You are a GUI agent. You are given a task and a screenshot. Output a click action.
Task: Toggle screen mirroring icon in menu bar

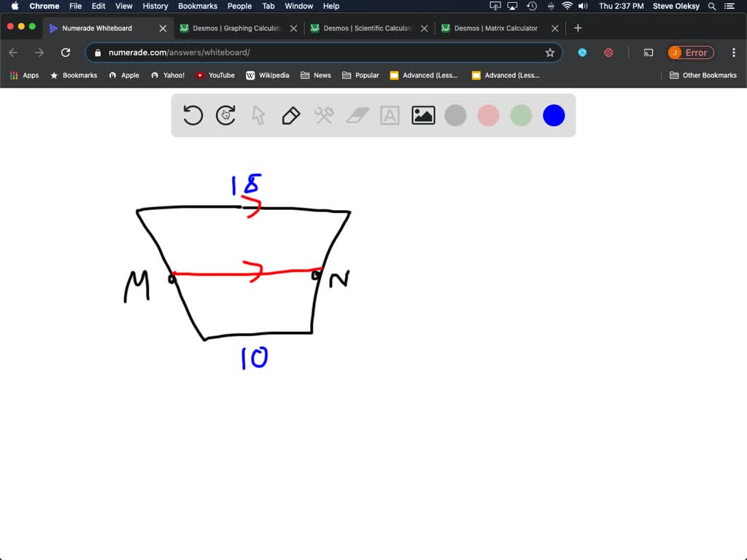[x=512, y=6]
